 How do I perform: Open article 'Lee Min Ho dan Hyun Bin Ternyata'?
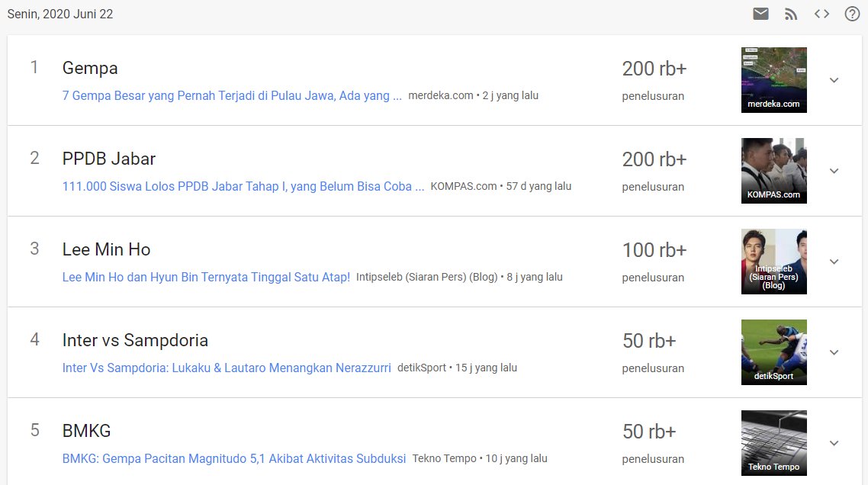pyautogui.click(x=206, y=277)
